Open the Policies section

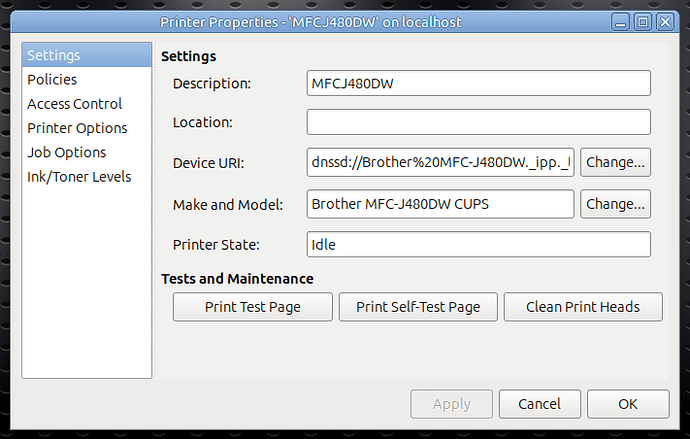pyautogui.click(x=87, y=80)
